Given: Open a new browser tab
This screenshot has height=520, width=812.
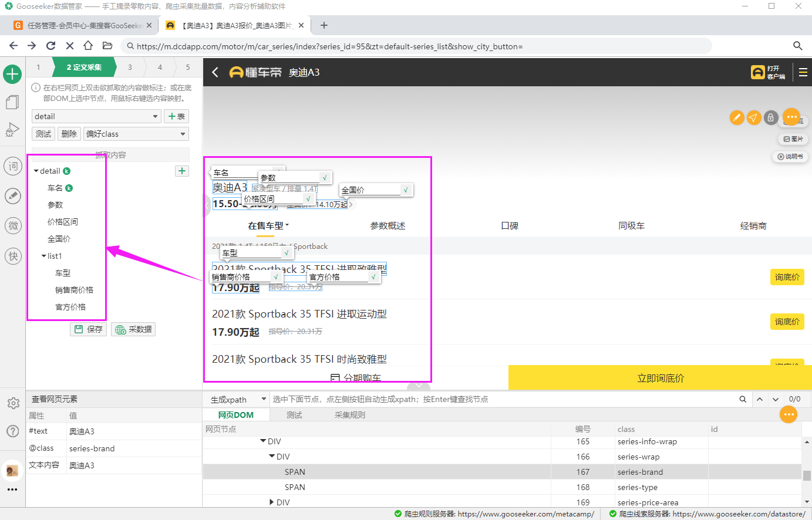Looking at the screenshot, I should [324, 25].
